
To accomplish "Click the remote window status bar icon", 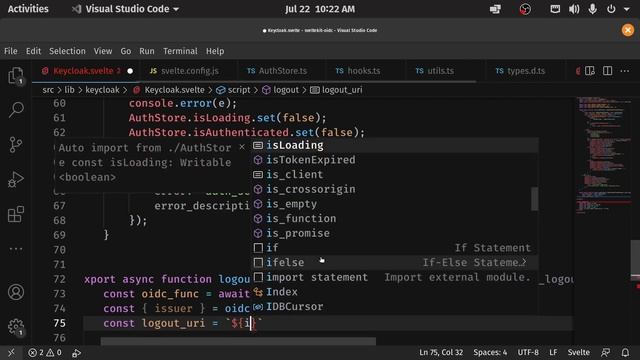I will pos(11,353).
